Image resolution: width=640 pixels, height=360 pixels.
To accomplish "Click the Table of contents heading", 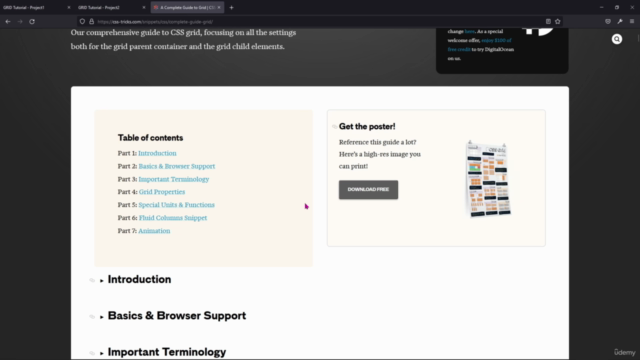I will (150, 138).
